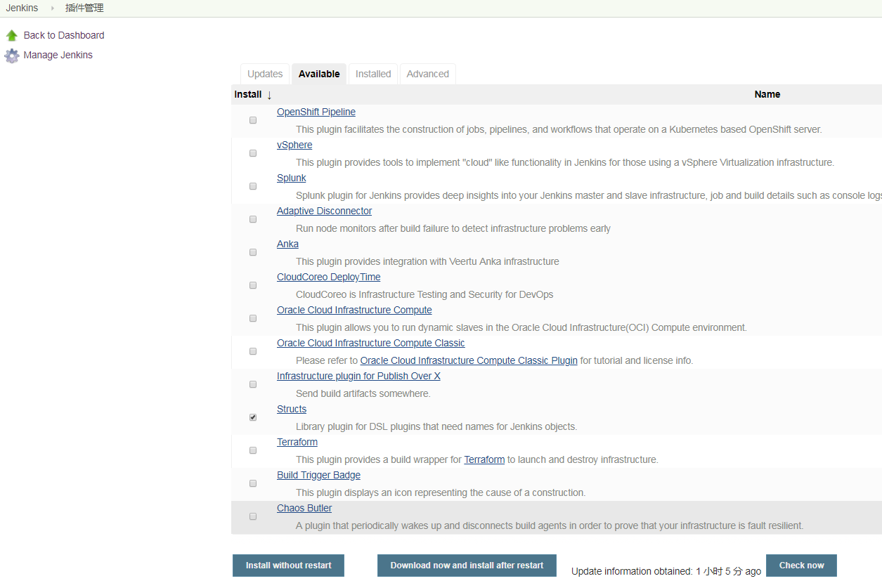This screenshot has width=882, height=588.
Task: Switch to the Updates tab
Action: point(264,74)
